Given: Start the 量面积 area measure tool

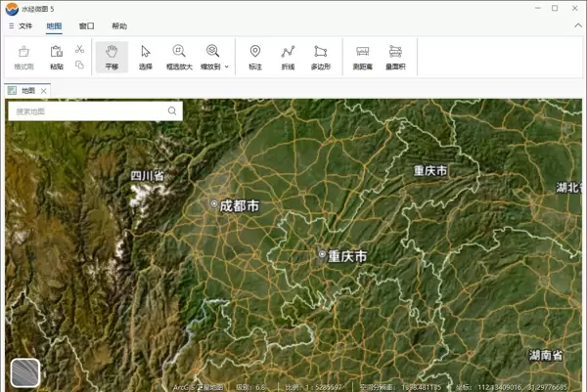Looking at the screenshot, I should point(395,57).
